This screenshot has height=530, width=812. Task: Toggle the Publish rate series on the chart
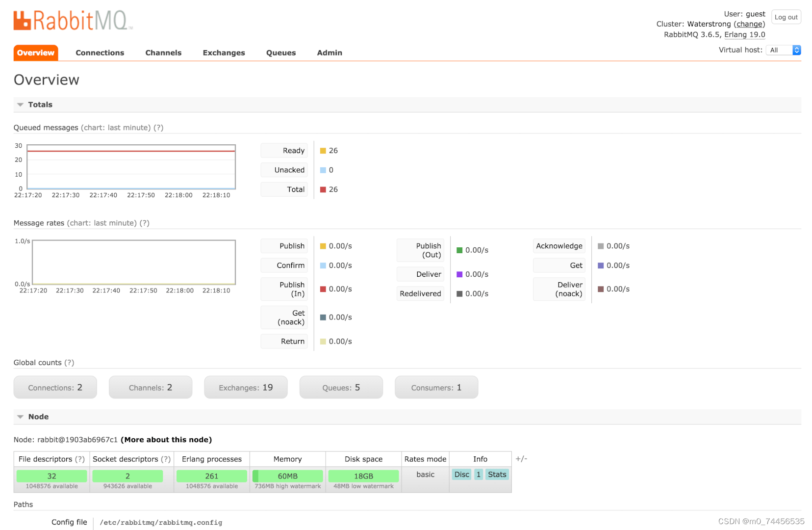pyautogui.click(x=284, y=246)
